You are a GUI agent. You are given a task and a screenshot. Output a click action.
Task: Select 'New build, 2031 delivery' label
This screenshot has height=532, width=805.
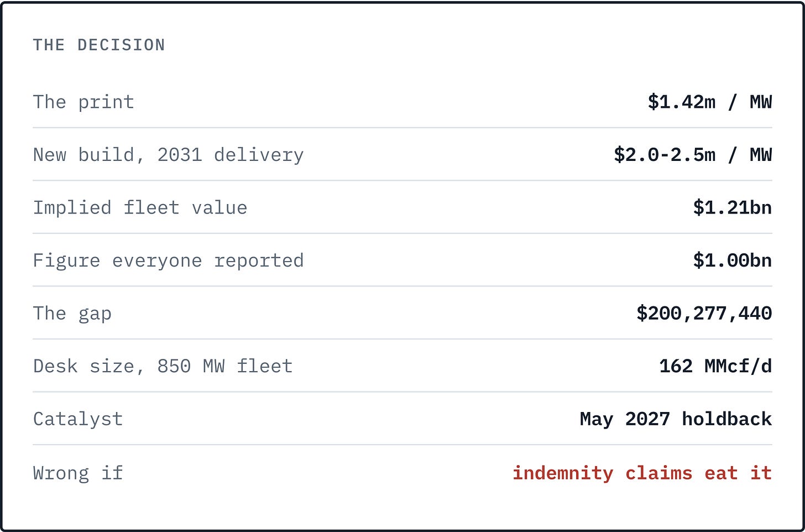point(169,155)
